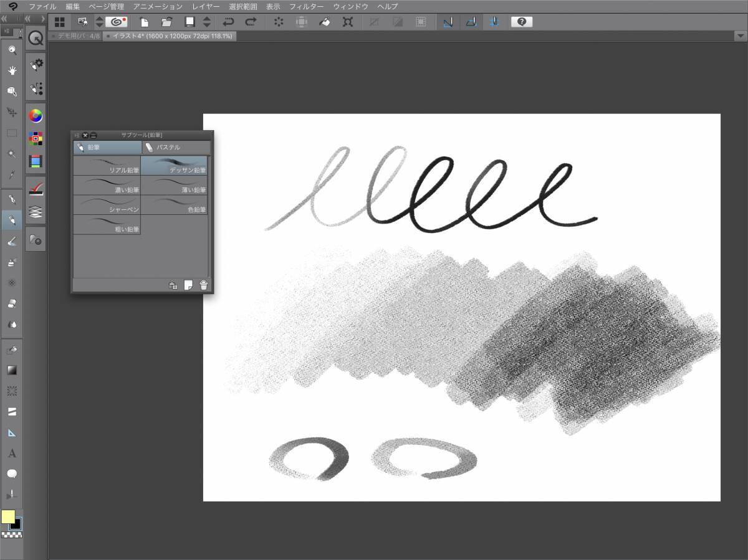The height and width of the screenshot is (560, 748).
Task: Click the Undo arrow in the command bar
Action: [x=229, y=22]
